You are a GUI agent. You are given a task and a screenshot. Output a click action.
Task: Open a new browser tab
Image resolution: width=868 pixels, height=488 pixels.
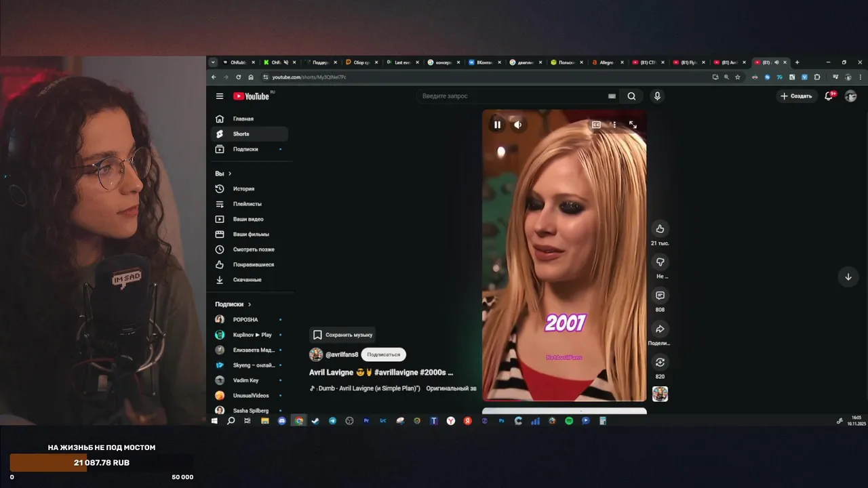tap(797, 62)
